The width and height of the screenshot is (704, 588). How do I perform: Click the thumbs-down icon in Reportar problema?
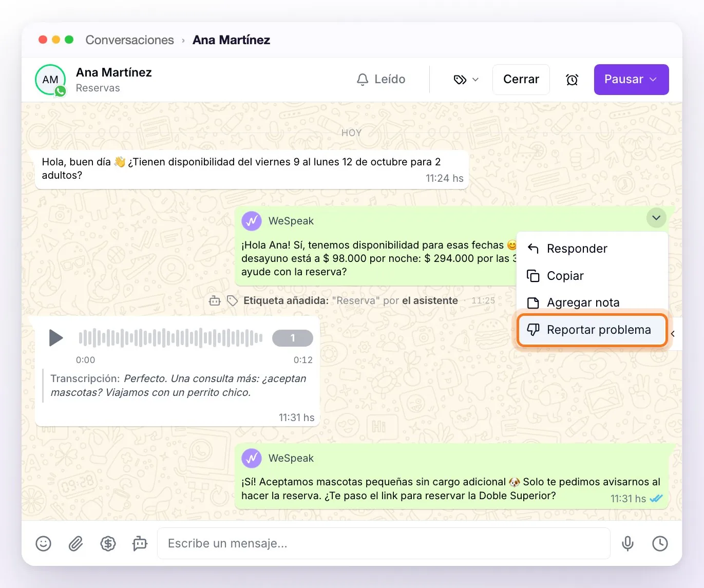coord(533,330)
